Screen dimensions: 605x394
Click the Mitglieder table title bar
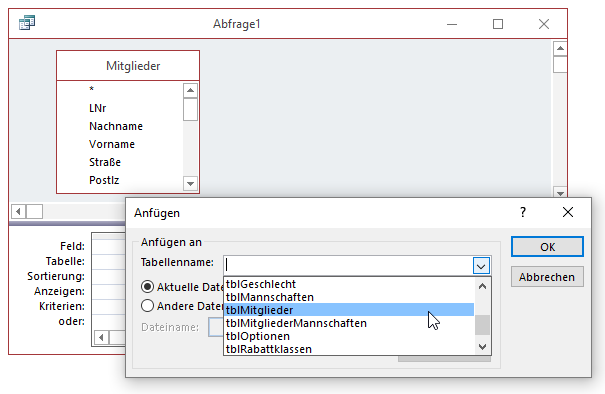click(128, 66)
